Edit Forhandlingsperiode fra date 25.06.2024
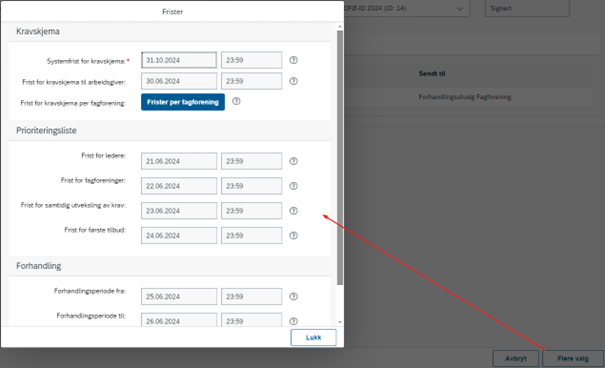605x368 pixels. point(179,296)
